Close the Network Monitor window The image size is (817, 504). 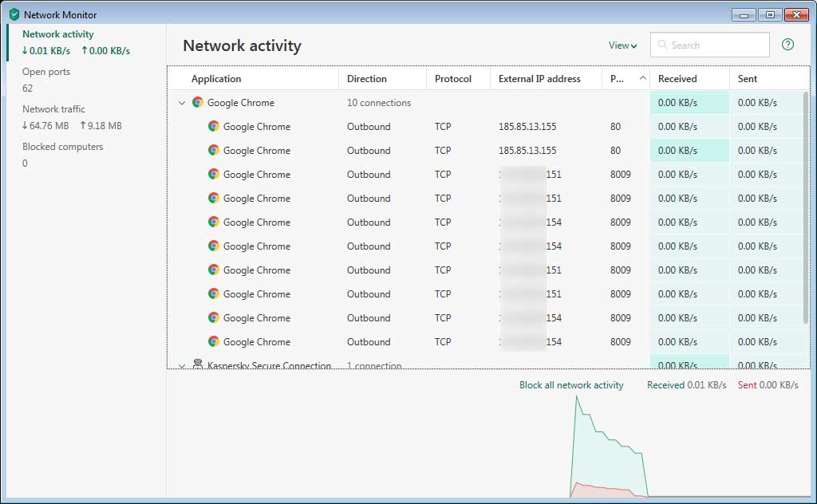coord(797,14)
